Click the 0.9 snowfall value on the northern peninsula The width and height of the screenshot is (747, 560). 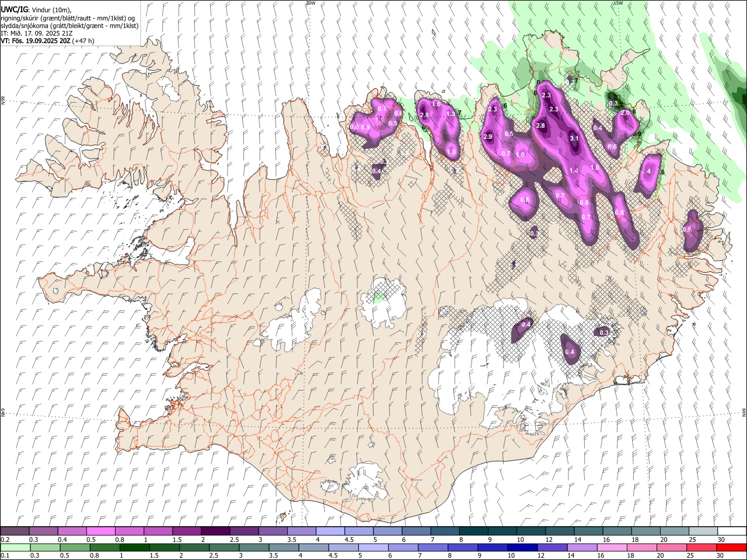click(x=365, y=127)
